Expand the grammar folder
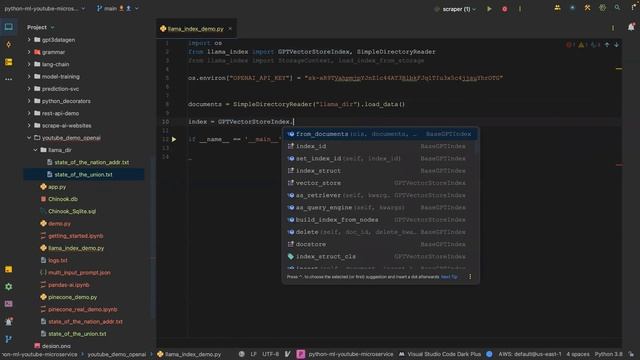 point(29,52)
